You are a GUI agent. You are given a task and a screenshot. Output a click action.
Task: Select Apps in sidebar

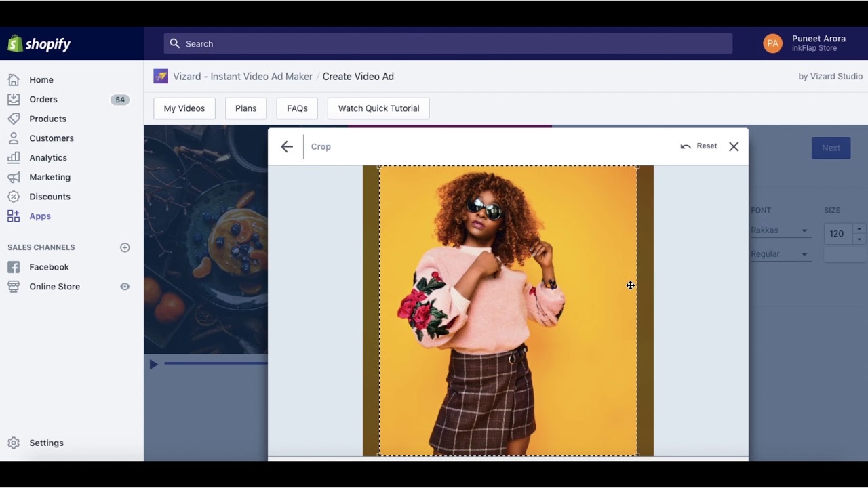[x=40, y=216]
